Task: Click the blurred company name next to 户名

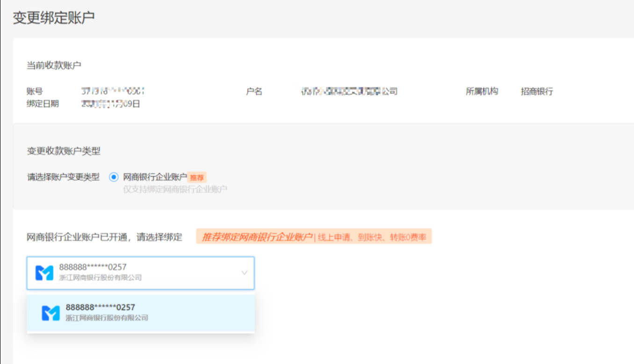Action: (x=349, y=92)
